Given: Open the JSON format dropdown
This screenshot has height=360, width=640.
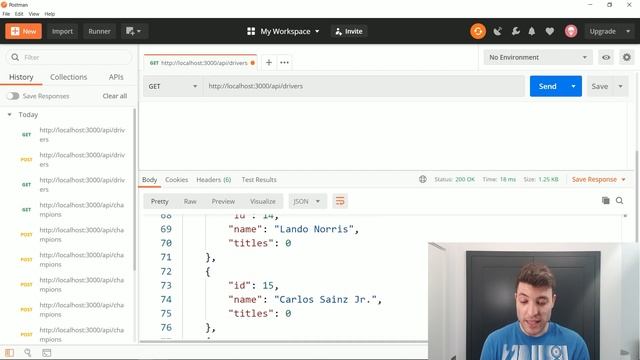Looking at the screenshot, I should tap(307, 201).
